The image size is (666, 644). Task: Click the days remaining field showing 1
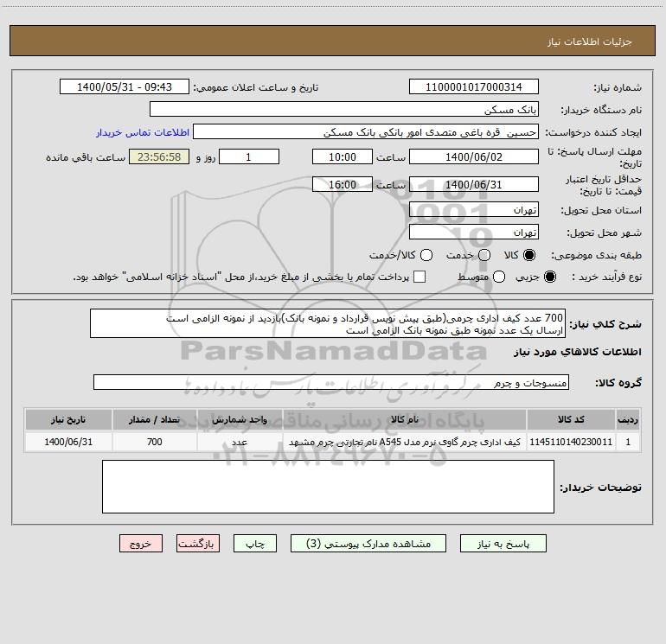coord(249,156)
